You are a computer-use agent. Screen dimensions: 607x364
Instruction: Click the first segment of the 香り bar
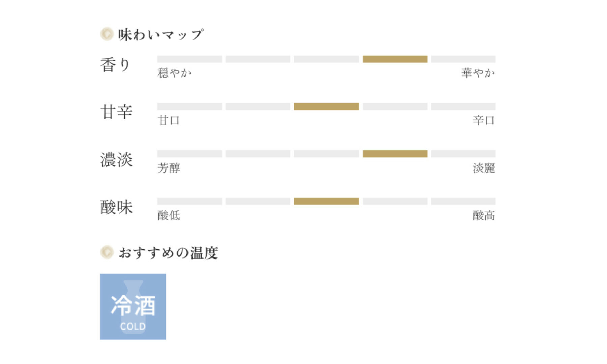(x=190, y=59)
